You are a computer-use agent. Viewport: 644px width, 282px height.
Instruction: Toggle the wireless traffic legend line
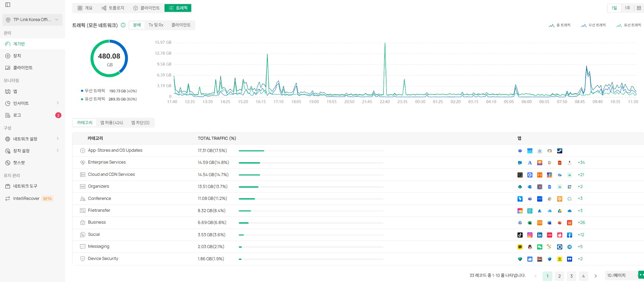pos(593,25)
